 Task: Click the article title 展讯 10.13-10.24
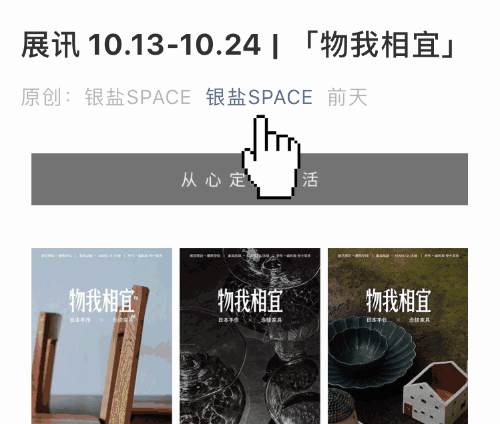coord(141,45)
